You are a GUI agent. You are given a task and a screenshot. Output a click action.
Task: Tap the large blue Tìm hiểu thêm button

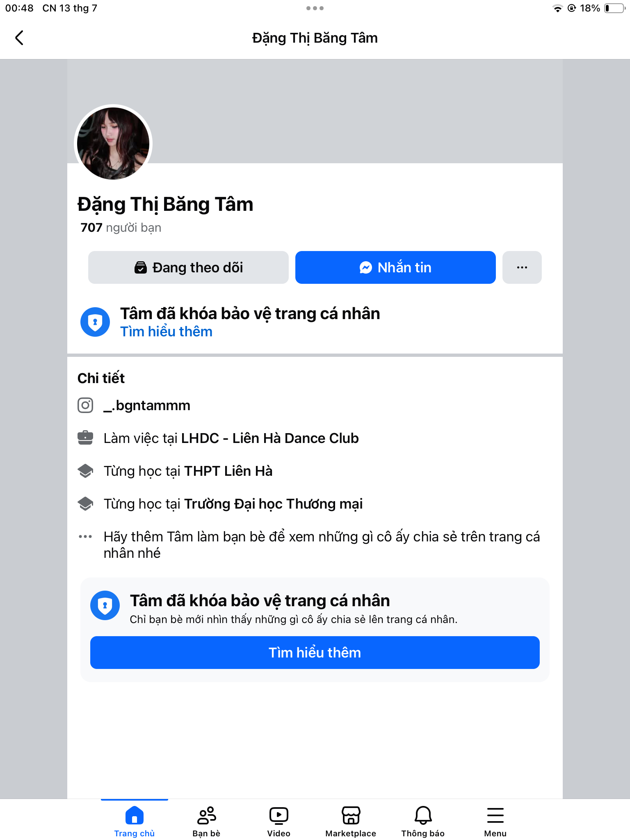tap(315, 653)
